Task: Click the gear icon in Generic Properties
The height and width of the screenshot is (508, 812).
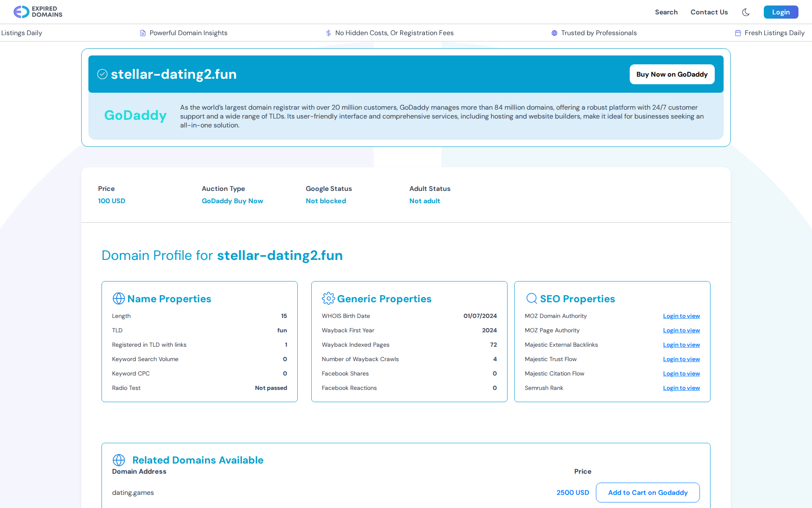Action: click(328, 298)
